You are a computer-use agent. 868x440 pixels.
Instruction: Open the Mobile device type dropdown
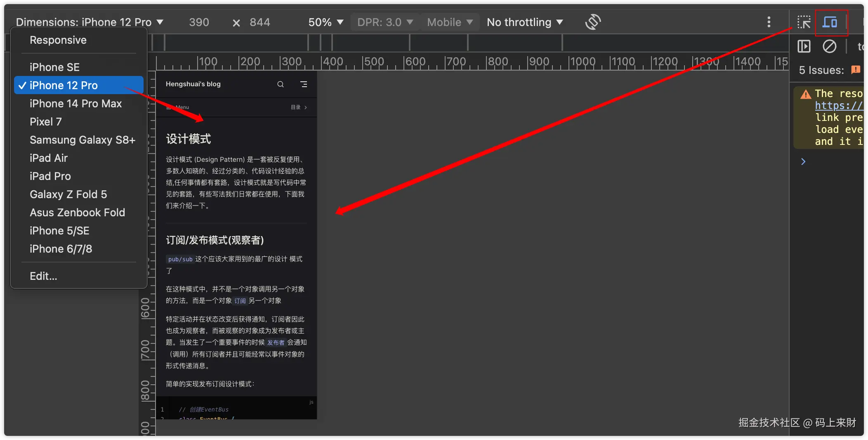[x=450, y=22]
